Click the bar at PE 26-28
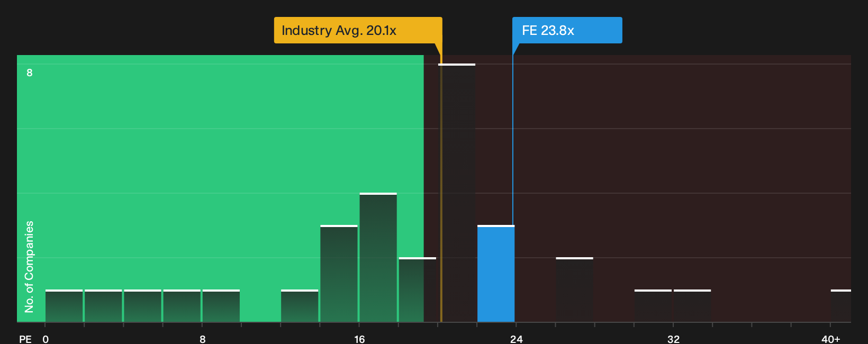 pyautogui.click(x=574, y=289)
